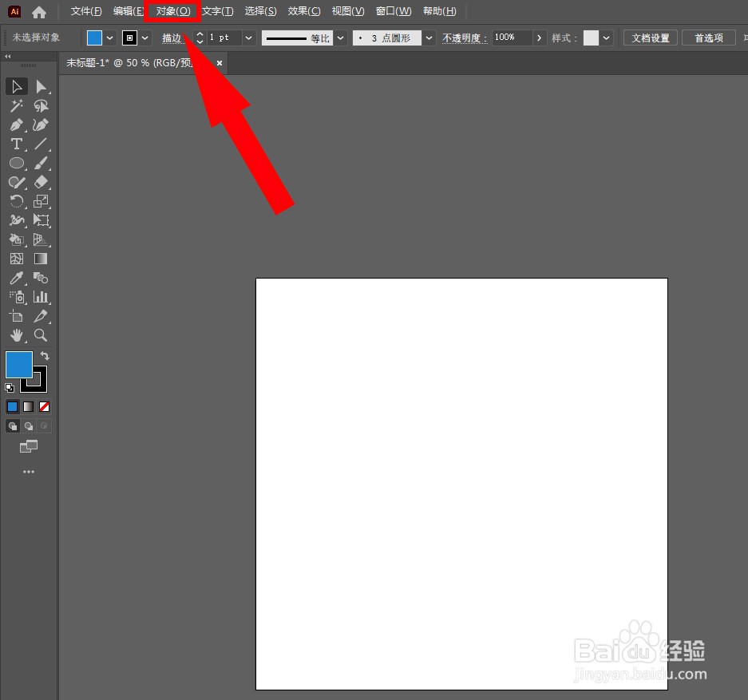This screenshot has width=748, height=700.
Task: Select the Width/Warp tool
Action: point(17,220)
